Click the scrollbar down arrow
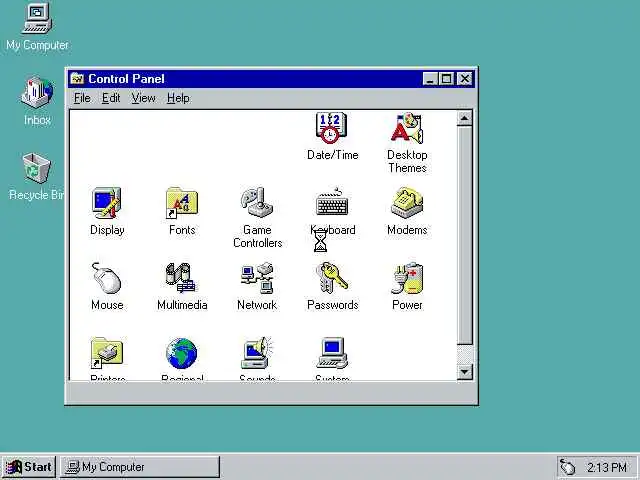Image resolution: width=640 pixels, height=480 pixels. pos(464,372)
